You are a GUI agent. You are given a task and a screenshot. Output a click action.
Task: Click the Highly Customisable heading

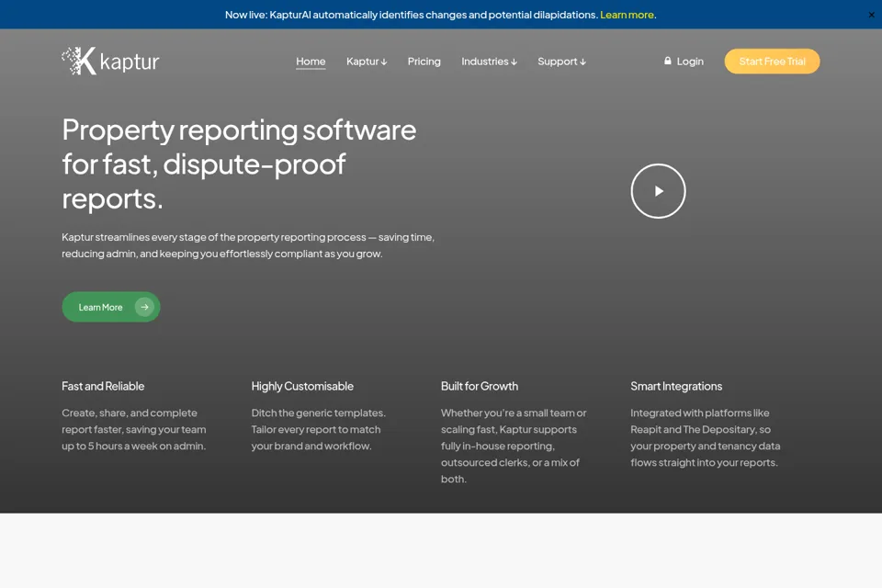[x=302, y=386]
